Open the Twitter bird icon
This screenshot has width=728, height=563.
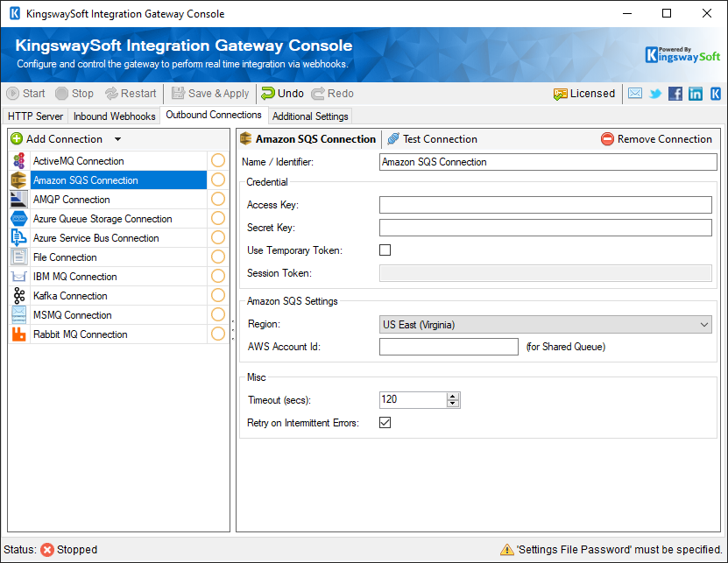point(654,93)
